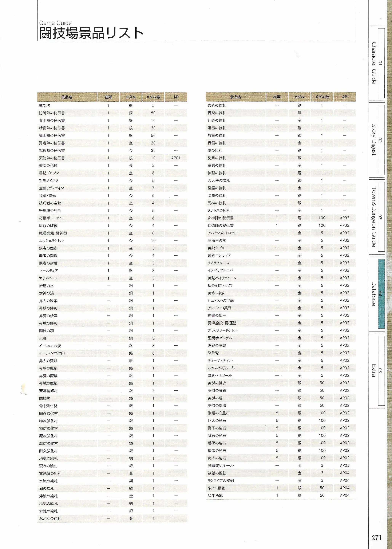Select the 魔導銃リリレール row
This screenshot has height=549, width=392.
click(281, 465)
